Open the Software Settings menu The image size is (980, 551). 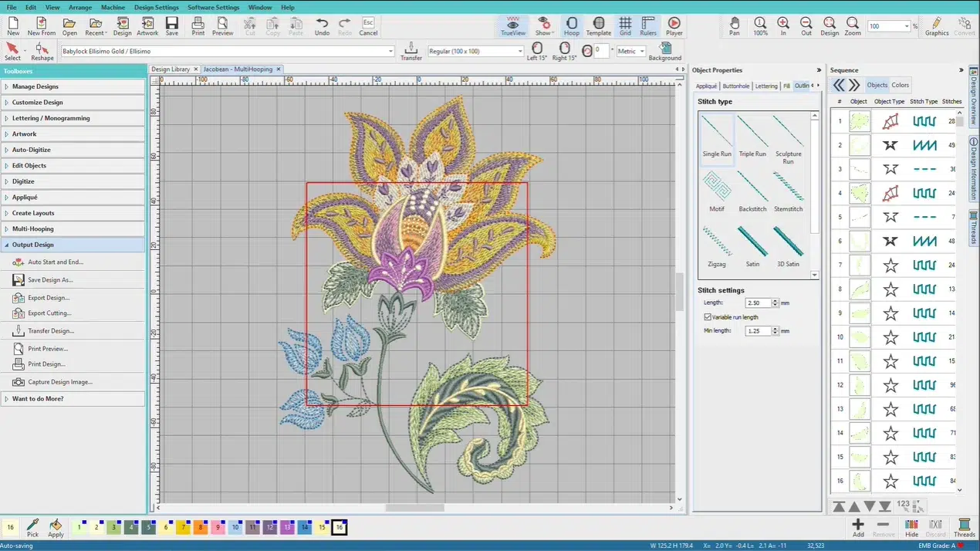214,7
